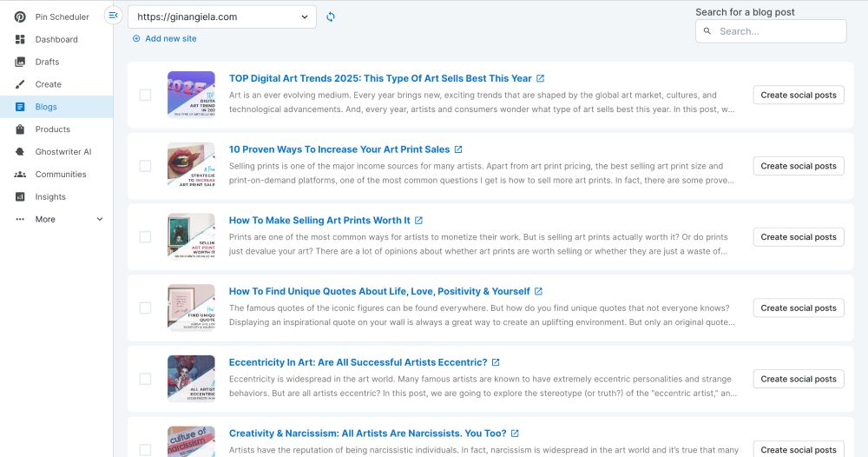Select Blogs in sidebar
This screenshot has height=457, width=868.
point(56,107)
